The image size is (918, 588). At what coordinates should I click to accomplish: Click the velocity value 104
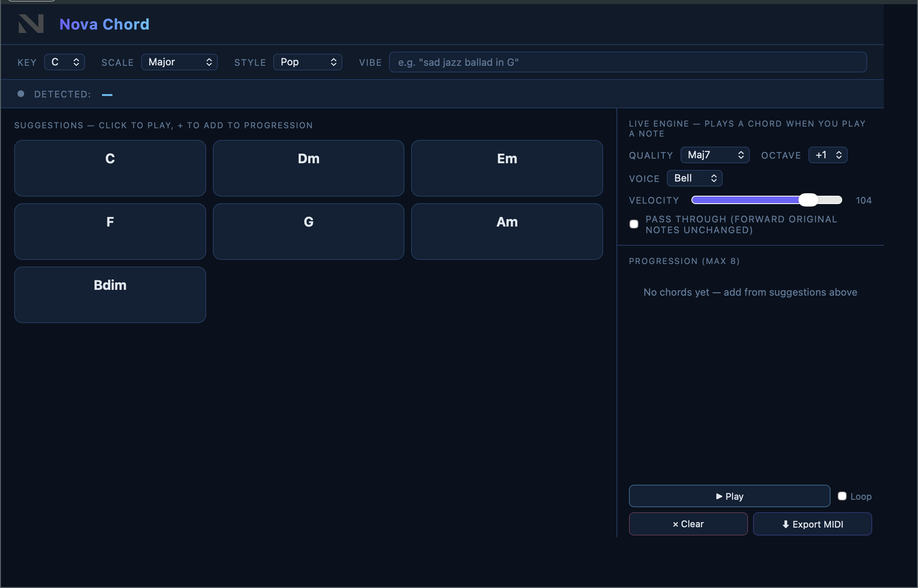coord(864,200)
